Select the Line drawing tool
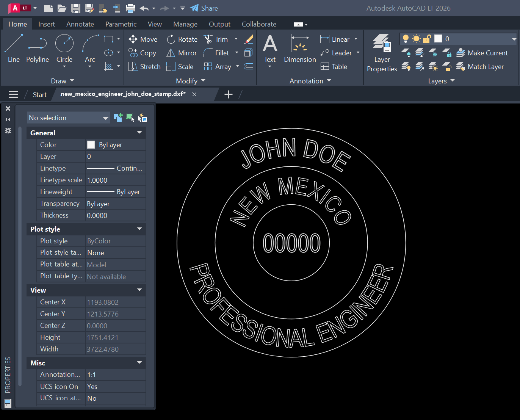The height and width of the screenshot is (420, 520). pyautogui.click(x=14, y=49)
